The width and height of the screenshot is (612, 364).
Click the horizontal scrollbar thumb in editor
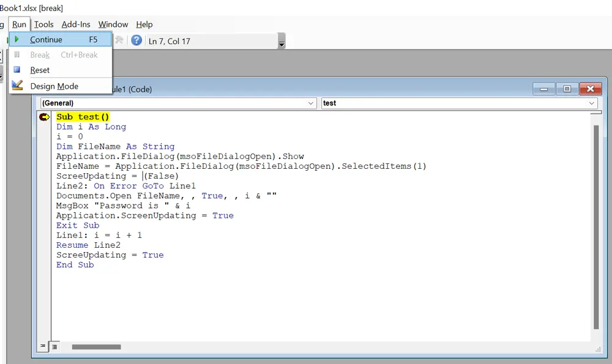coord(96,347)
